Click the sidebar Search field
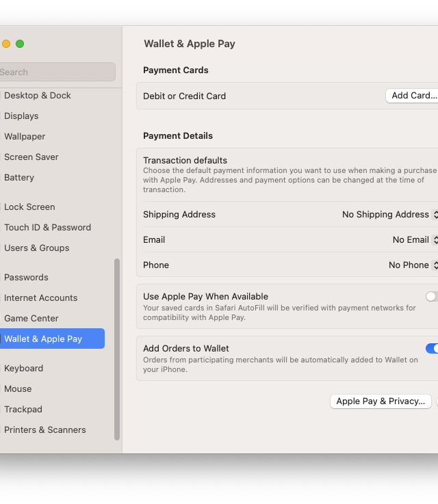Screen dimensions: 438x504 (x=57, y=72)
